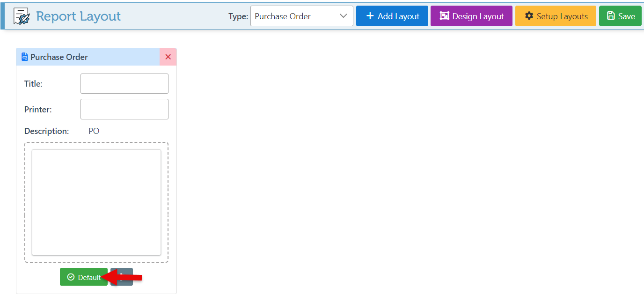
Task: Focus the Printer text field
Action: (x=124, y=109)
